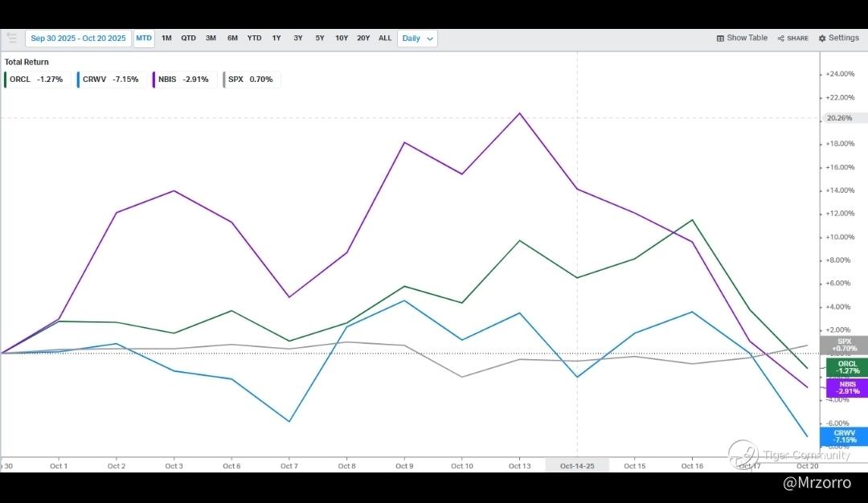Click the Settings gear icon
Image resolution: width=868 pixels, height=503 pixels.
822,39
